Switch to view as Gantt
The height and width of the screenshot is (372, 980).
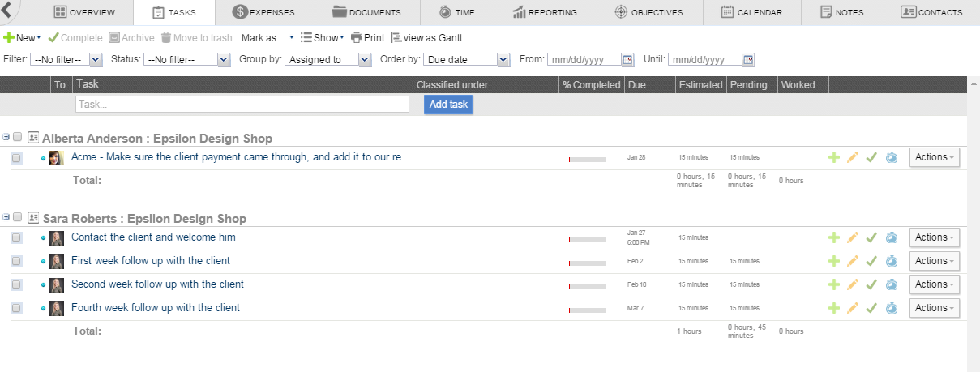click(x=427, y=38)
